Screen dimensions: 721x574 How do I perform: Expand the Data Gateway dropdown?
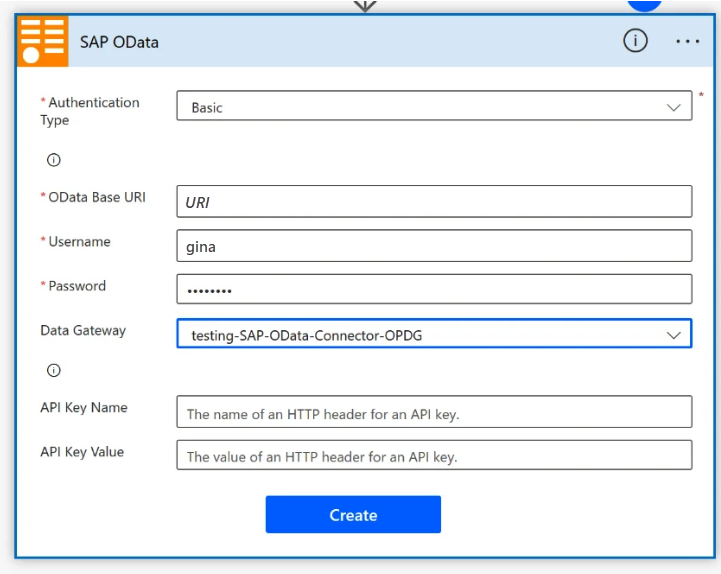click(x=434, y=333)
